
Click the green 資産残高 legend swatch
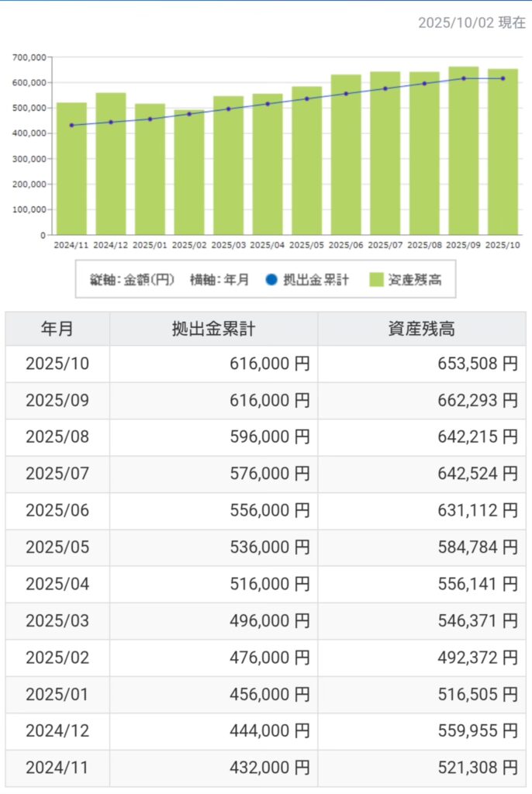tap(377, 280)
